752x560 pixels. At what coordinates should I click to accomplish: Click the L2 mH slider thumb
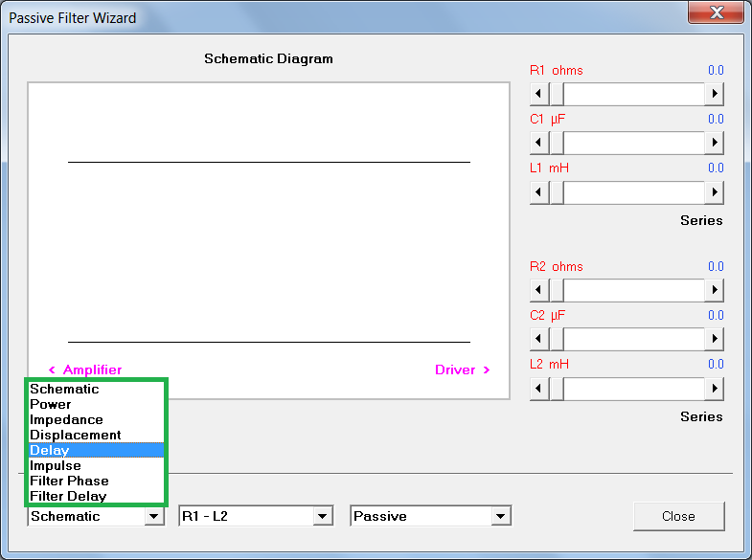[557, 388]
